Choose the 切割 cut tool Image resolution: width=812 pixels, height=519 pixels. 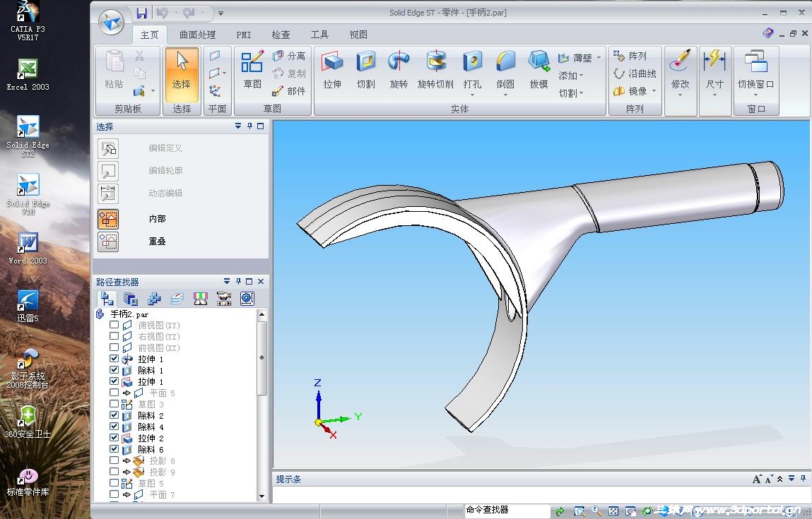[365, 70]
